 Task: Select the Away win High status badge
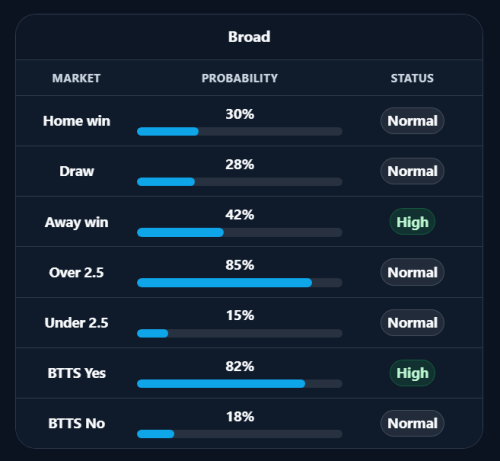(412, 222)
